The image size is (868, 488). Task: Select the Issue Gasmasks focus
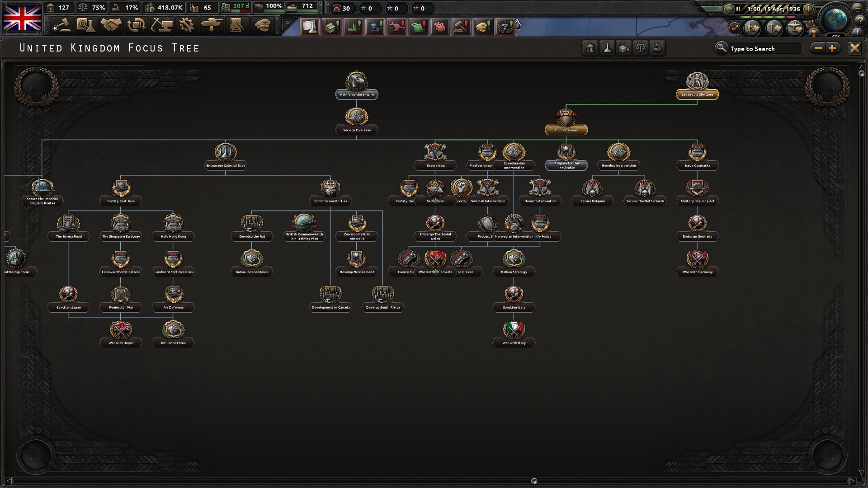click(x=697, y=156)
